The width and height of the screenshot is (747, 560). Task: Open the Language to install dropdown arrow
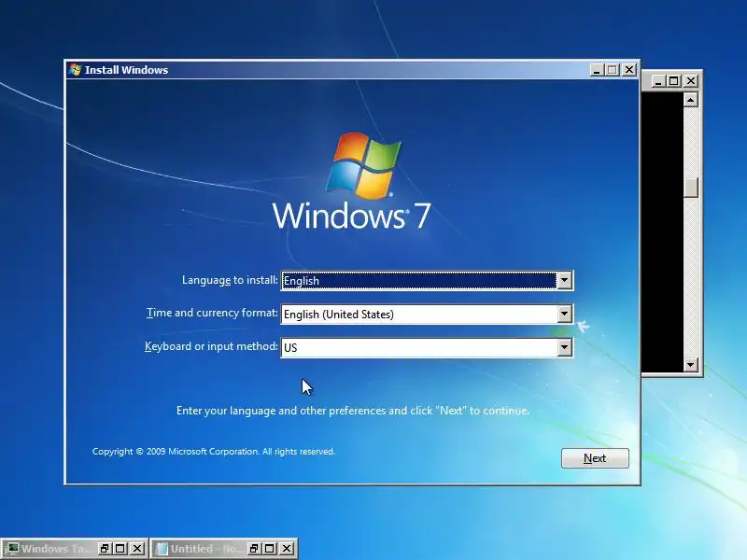click(x=565, y=281)
